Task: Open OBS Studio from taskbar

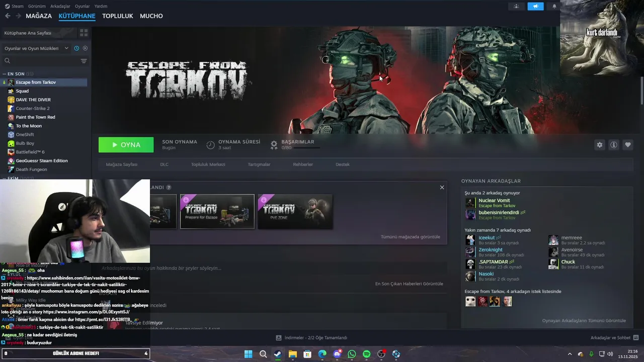Action: click(381, 354)
